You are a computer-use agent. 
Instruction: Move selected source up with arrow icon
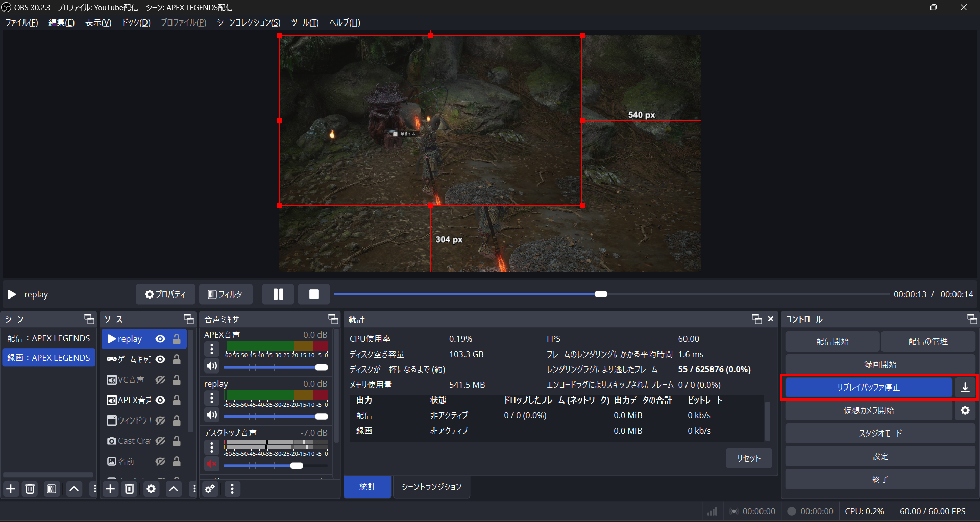[x=174, y=489]
